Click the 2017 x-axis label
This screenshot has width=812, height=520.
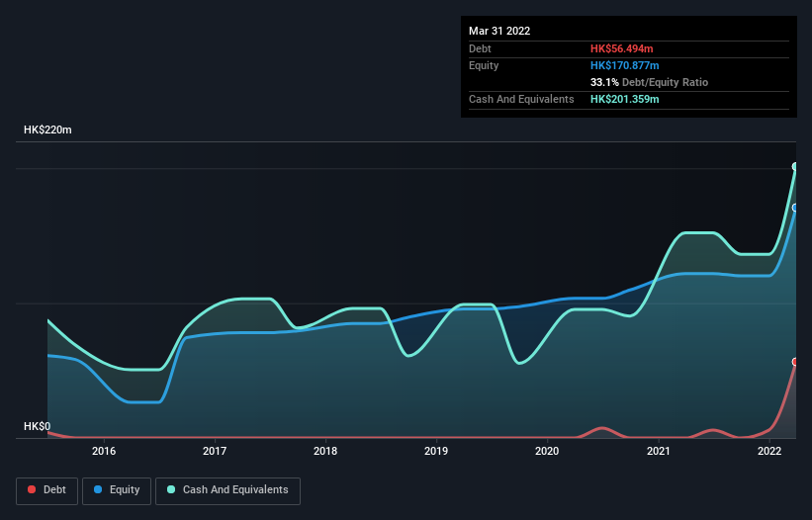(215, 451)
